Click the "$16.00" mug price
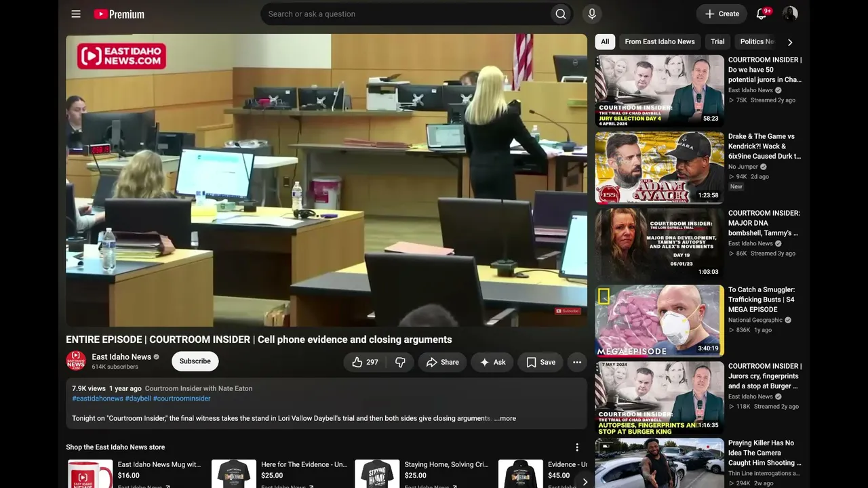The height and width of the screenshot is (488, 868). [129, 475]
